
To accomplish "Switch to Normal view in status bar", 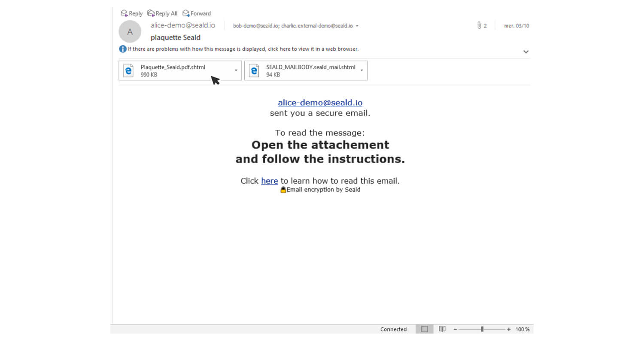I will click(x=424, y=329).
